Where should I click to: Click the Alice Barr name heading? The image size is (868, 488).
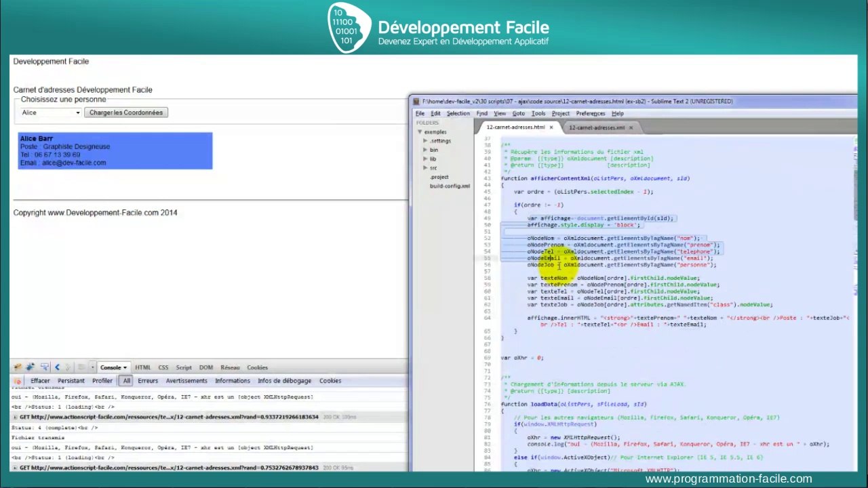coord(37,138)
